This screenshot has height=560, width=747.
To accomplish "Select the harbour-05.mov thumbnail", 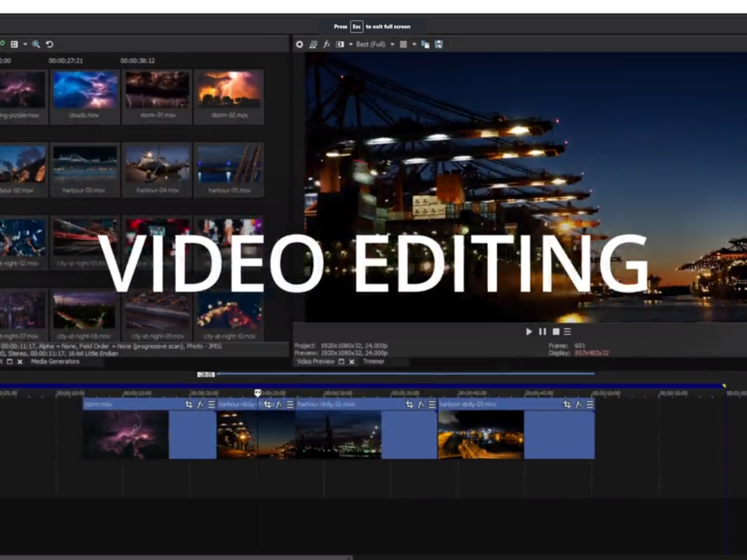I will pos(229,169).
